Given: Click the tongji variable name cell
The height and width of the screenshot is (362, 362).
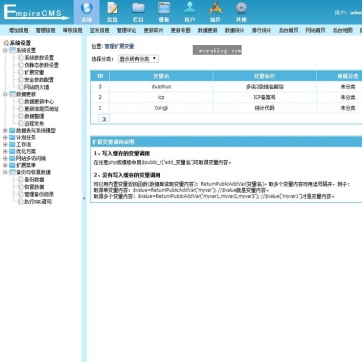Looking at the screenshot, I should pyautogui.click(x=161, y=108).
